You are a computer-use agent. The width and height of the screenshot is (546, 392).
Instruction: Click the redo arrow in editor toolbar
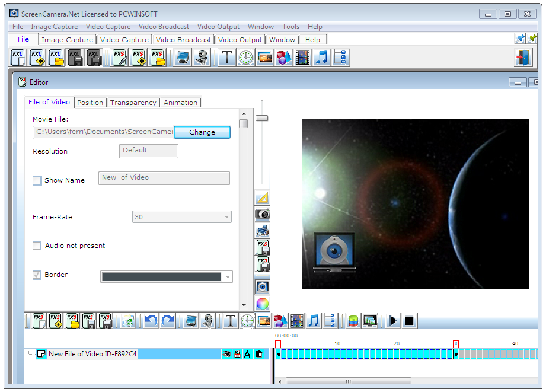pos(168,321)
